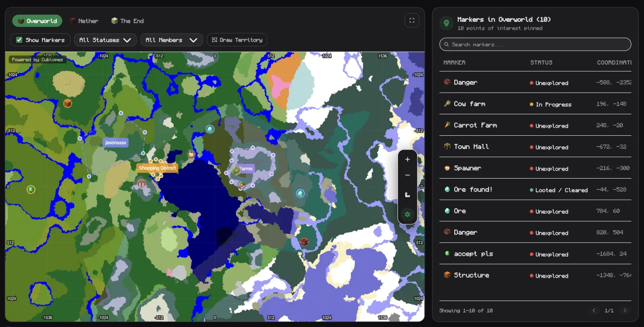Select the Shopping District territory label
The width and height of the screenshot is (644, 327).
(x=157, y=168)
